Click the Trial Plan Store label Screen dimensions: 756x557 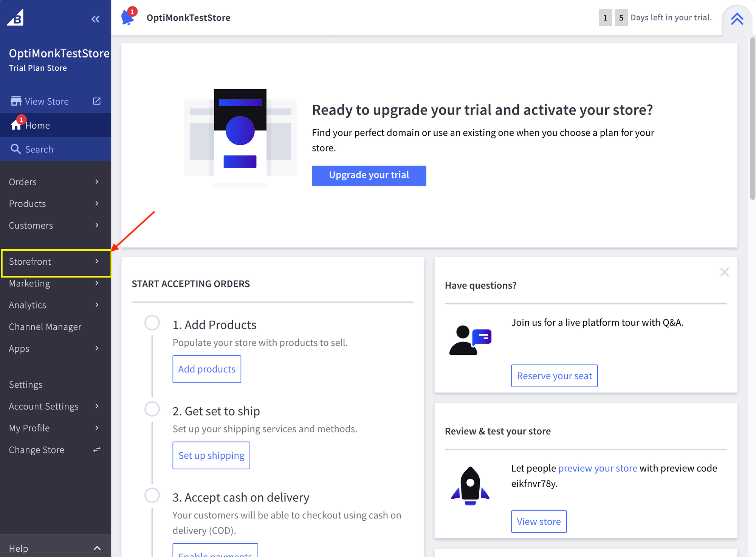tap(38, 68)
